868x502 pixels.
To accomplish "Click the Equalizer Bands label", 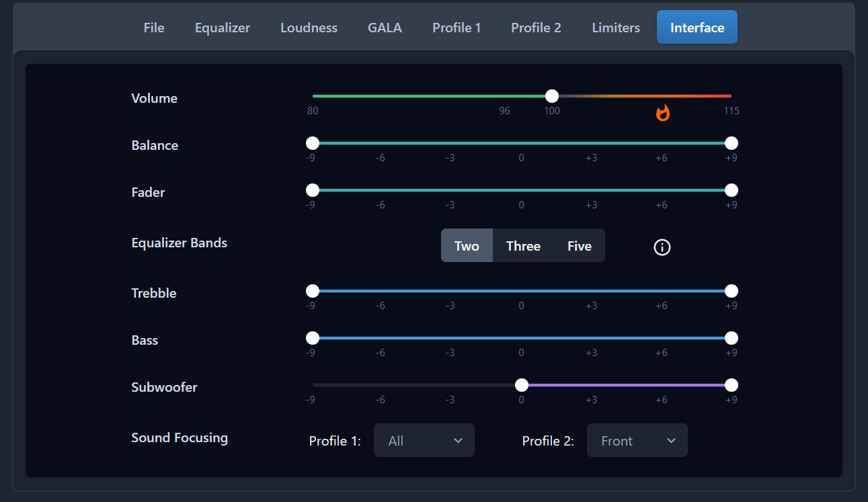I will (x=180, y=243).
